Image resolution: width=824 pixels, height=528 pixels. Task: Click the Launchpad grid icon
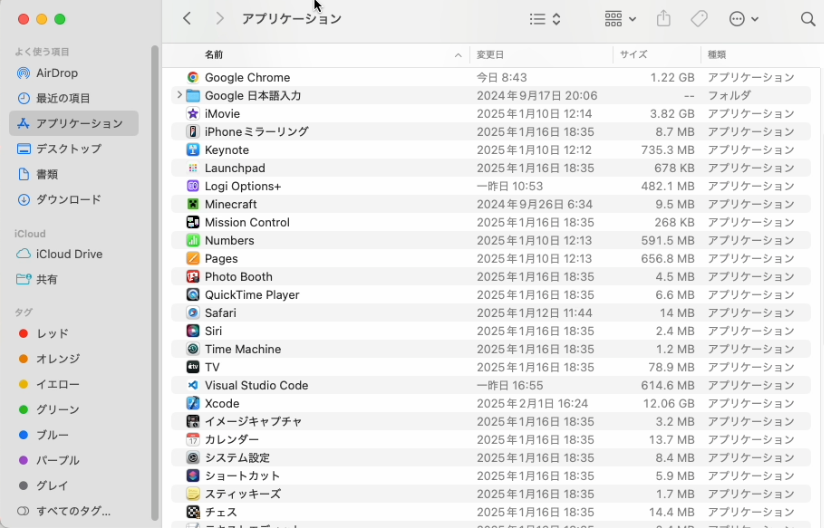(x=193, y=168)
